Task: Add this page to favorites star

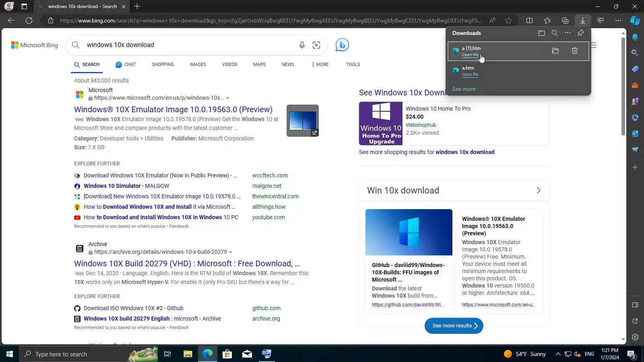Action: pos(508,21)
